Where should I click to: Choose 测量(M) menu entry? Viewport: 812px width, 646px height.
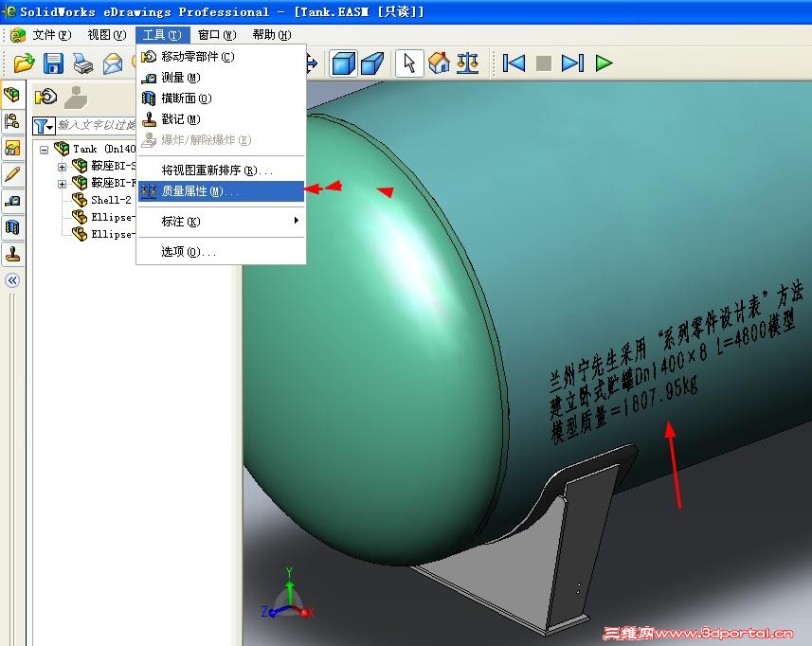tap(221, 78)
